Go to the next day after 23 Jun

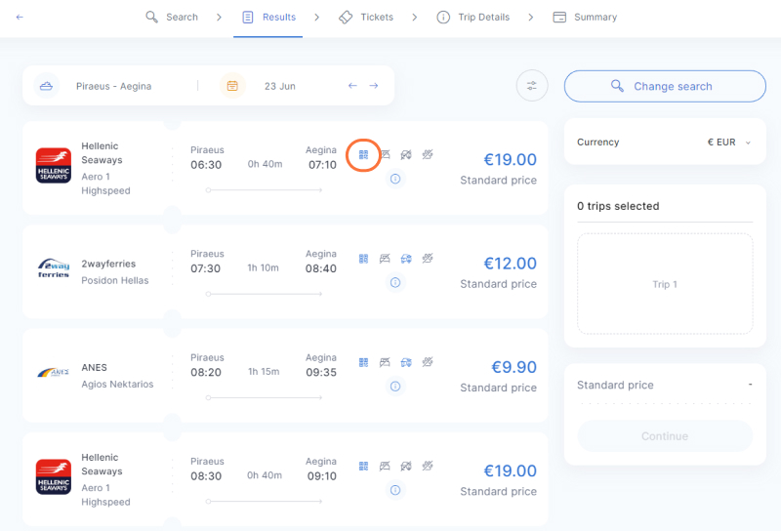[x=374, y=86]
